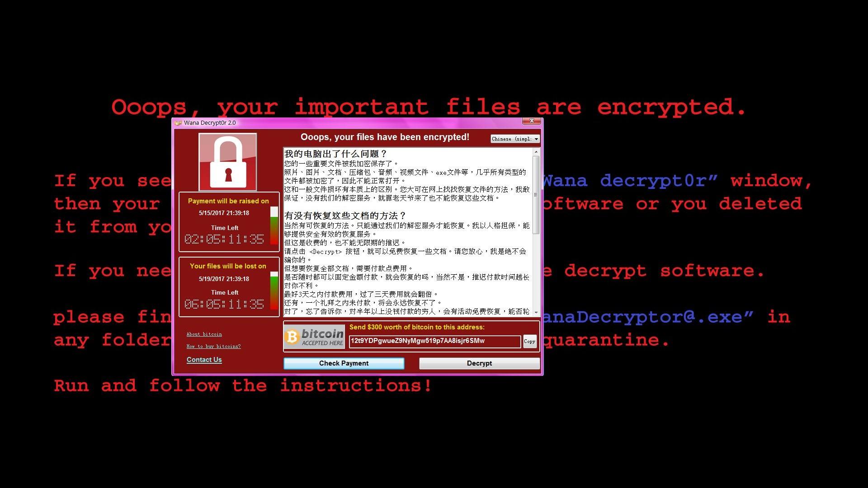Click the language selector dropdown arrow

click(534, 140)
